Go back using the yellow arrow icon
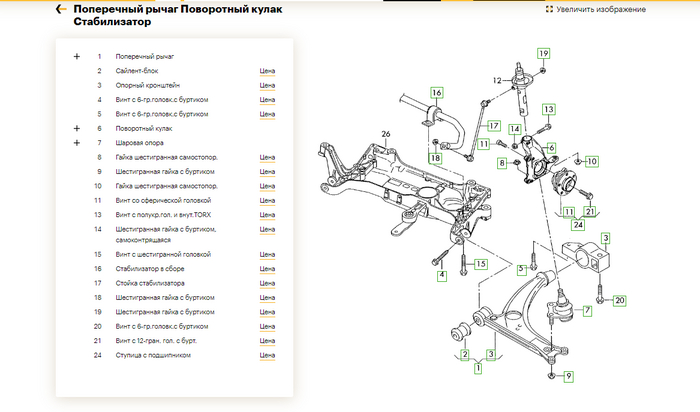The image size is (700, 412). point(61,9)
